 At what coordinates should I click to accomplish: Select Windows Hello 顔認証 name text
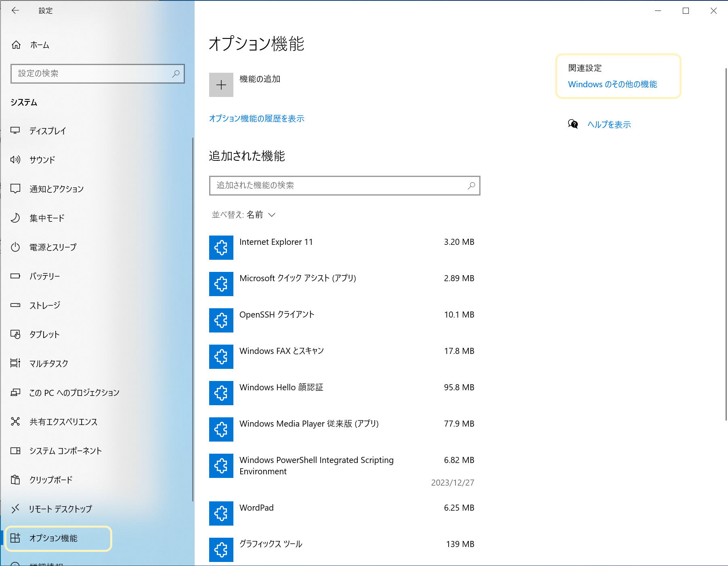[x=281, y=387]
